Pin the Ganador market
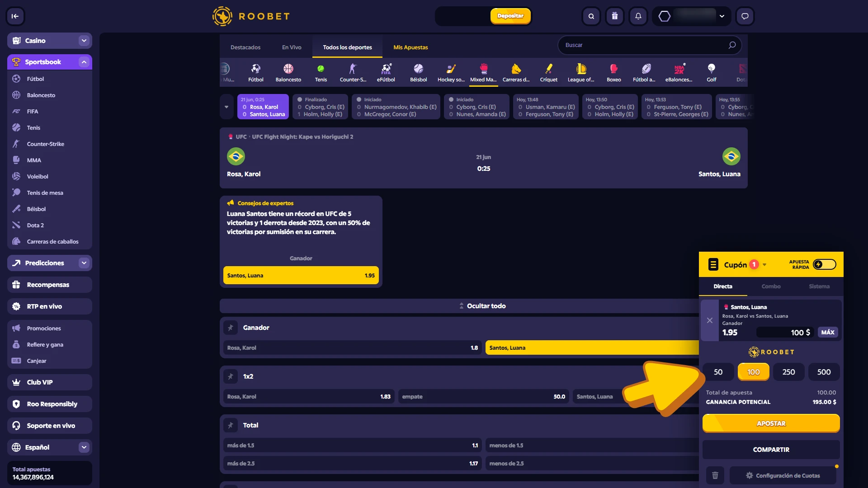This screenshot has width=868, height=488. pyautogui.click(x=231, y=328)
